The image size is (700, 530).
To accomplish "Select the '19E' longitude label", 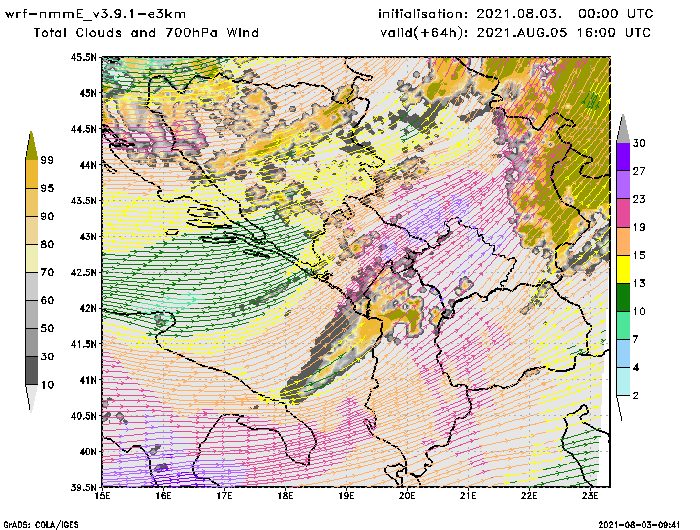I will point(346,496).
